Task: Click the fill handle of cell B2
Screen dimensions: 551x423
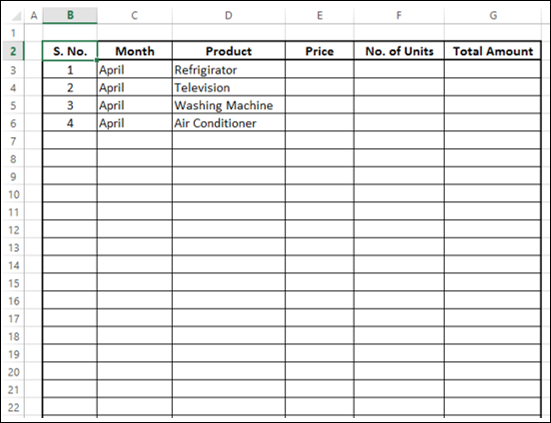Action: (x=97, y=60)
